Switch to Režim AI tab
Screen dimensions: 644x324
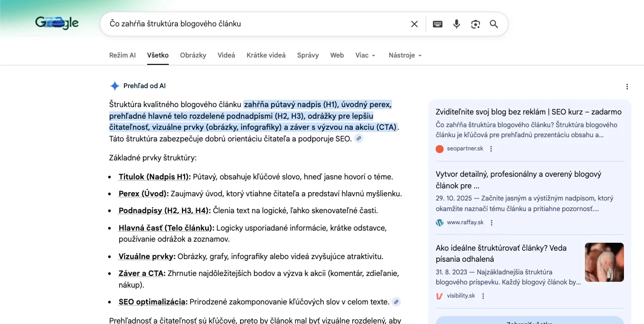(122, 55)
